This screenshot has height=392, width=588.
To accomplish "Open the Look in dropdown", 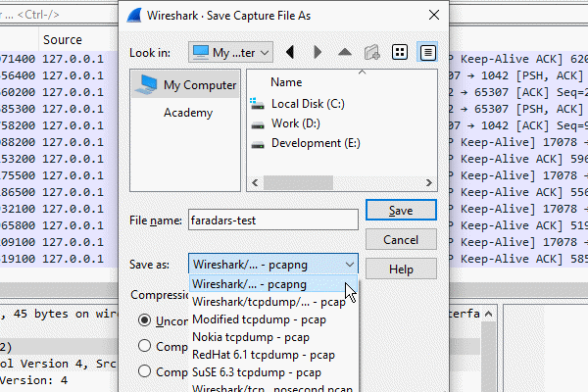I will pyautogui.click(x=230, y=52).
